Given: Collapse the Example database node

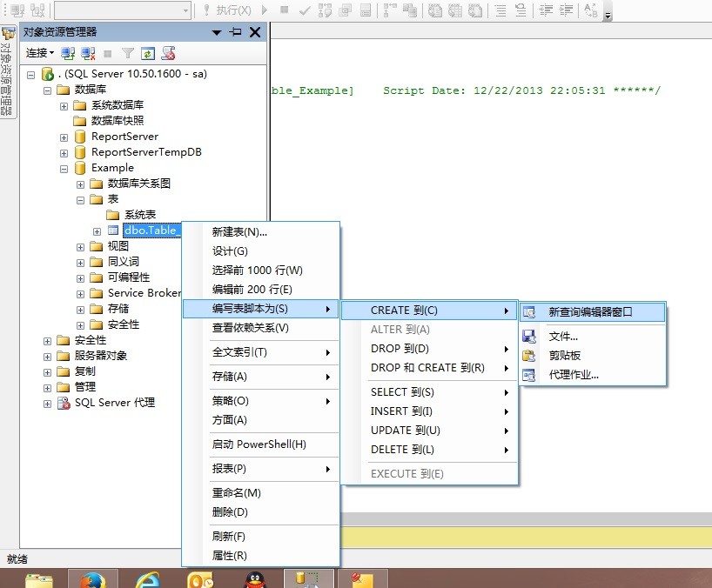Looking at the screenshot, I should 64,168.
